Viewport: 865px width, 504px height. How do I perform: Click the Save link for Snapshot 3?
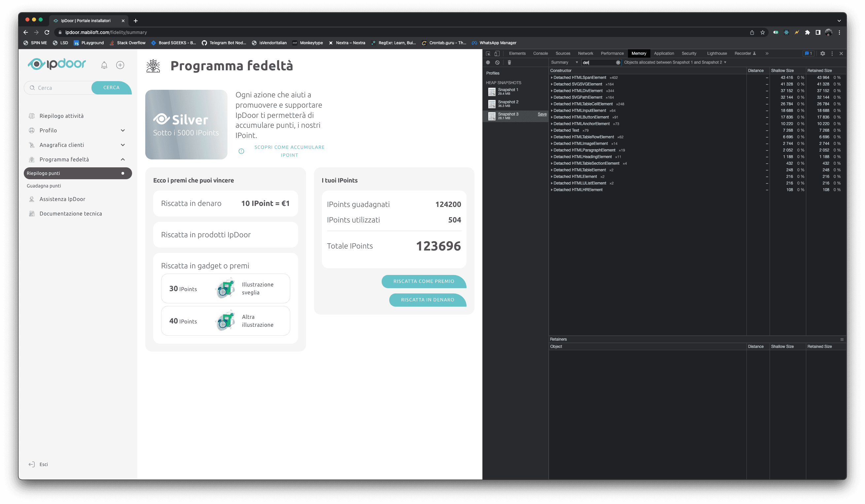542,114
